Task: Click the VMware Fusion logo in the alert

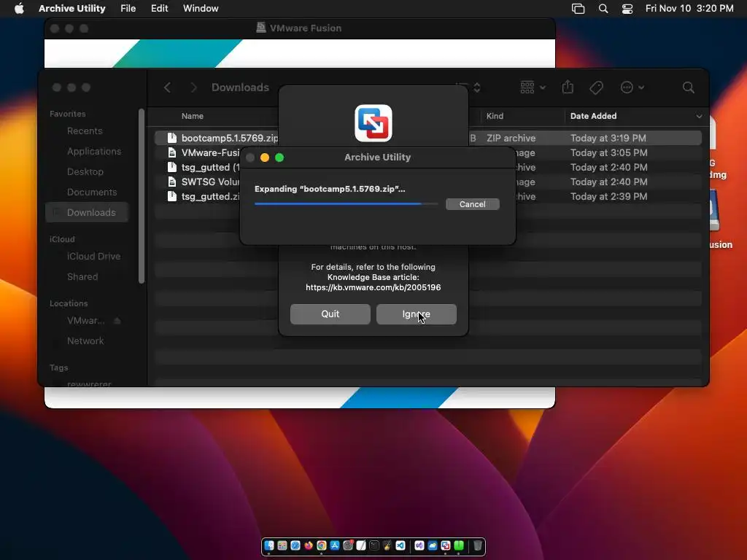Action: click(x=373, y=122)
